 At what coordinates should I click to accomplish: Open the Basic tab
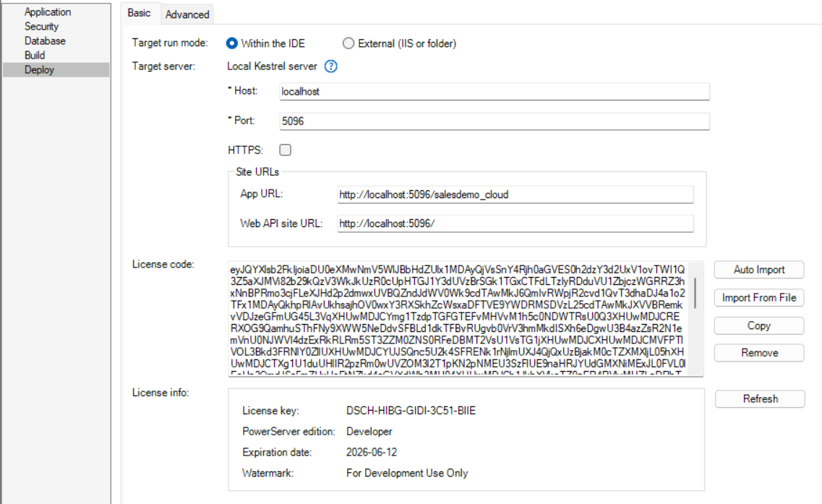point(140,13)
